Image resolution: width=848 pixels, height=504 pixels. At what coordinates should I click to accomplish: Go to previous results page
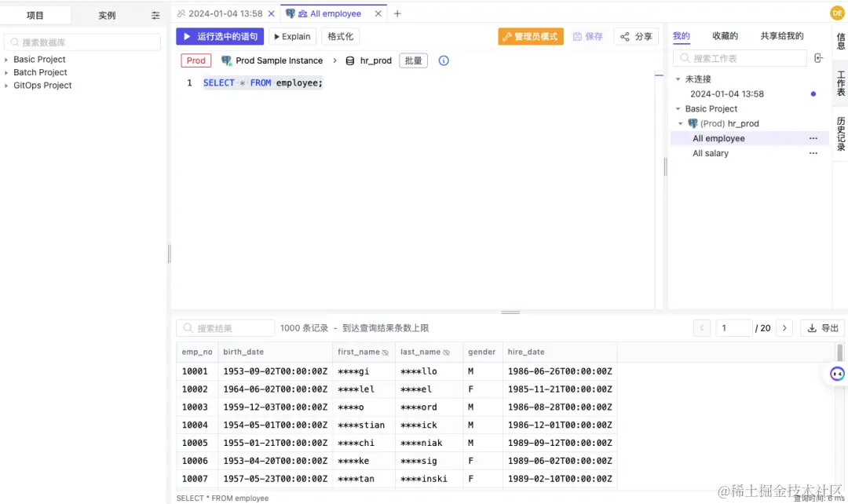(x=701, y=327)
